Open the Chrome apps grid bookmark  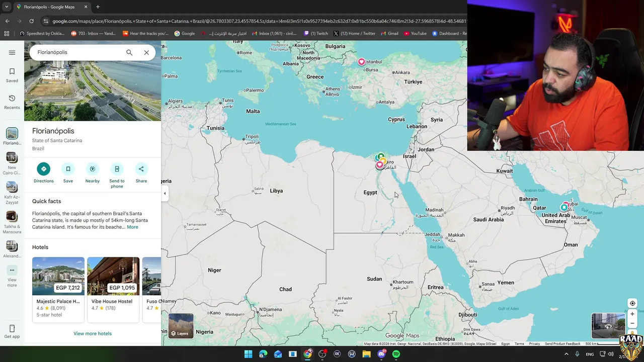point(7,34)
